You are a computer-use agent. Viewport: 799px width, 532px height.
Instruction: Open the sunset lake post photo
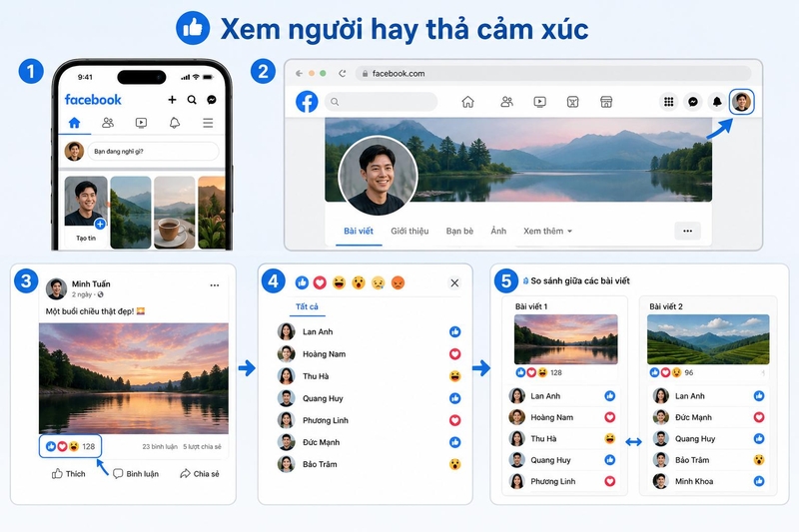[x=134, y=378]
